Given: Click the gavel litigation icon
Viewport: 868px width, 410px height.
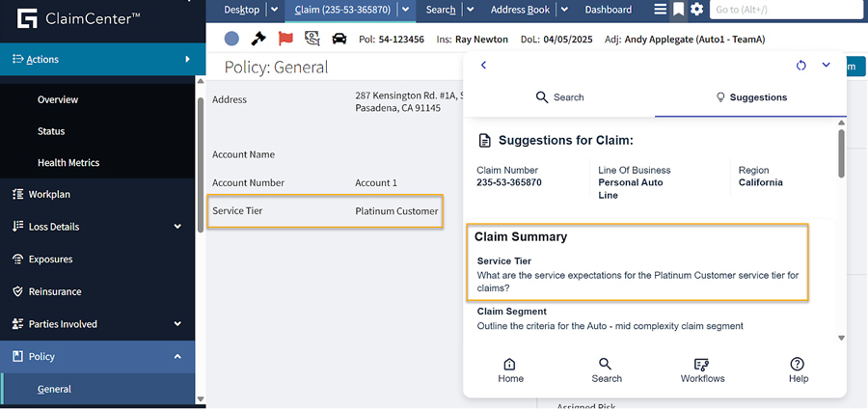Looking at the screenshot, I should 258,39.
